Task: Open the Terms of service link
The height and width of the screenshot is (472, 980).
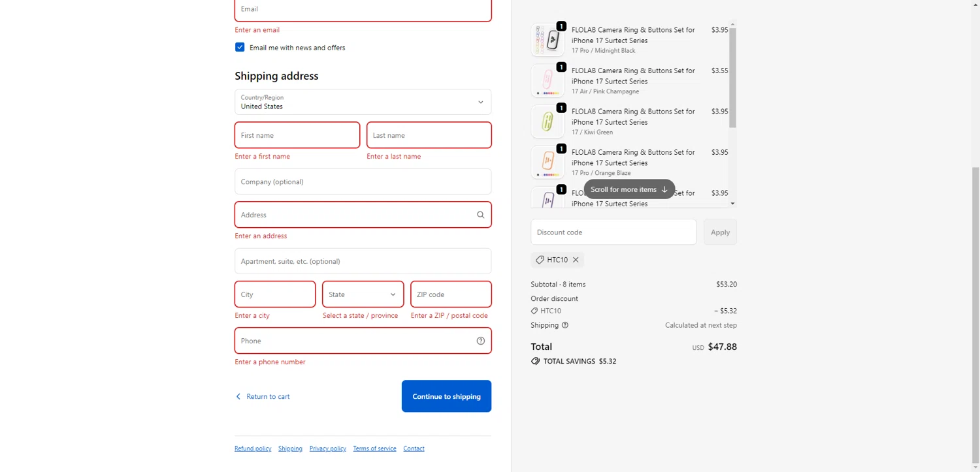Action: (374, 448)
